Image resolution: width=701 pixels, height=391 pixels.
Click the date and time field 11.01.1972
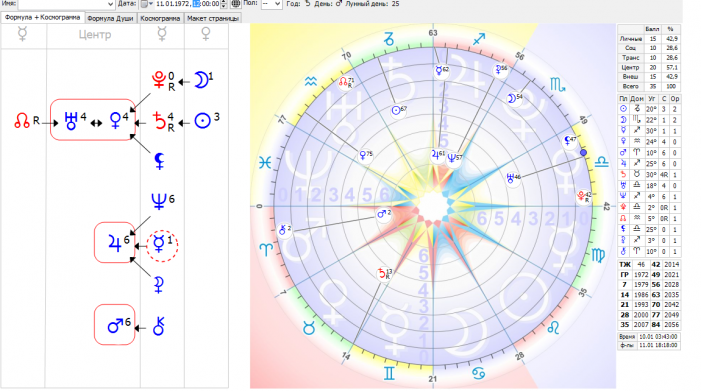coord(187,4)
